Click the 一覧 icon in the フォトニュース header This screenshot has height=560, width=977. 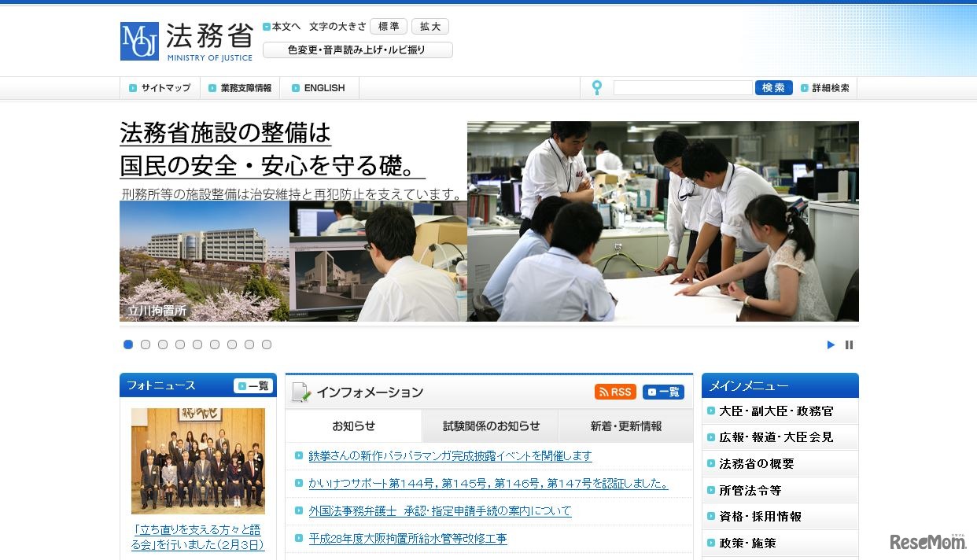tap(253, 385)
